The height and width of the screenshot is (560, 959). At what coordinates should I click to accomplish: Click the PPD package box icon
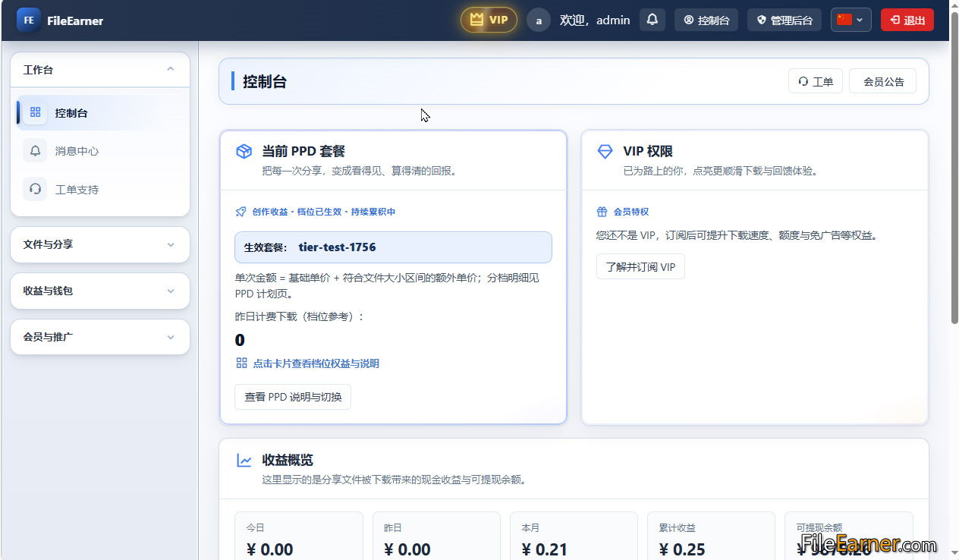point(244,152)
